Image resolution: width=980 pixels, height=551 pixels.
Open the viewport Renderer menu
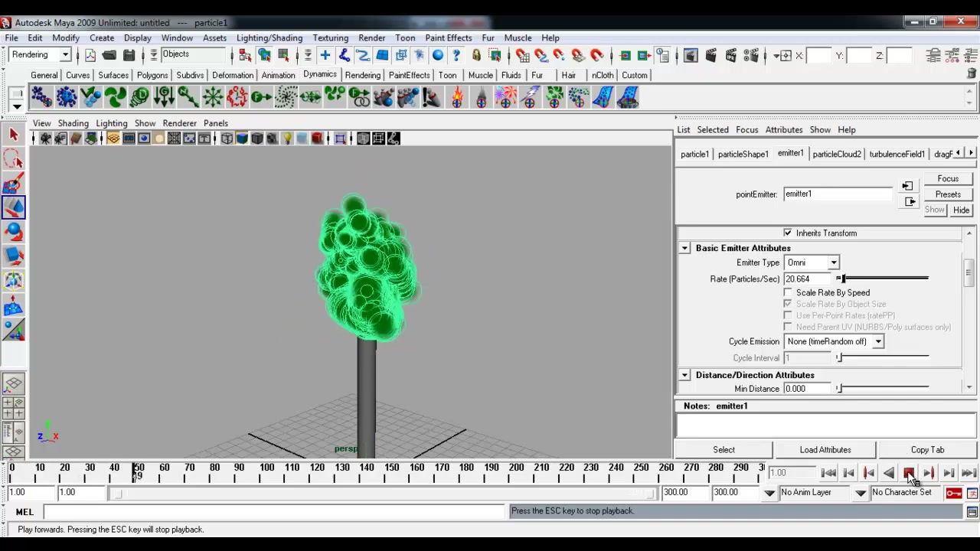pyautogui.click(x=179, y=123)
